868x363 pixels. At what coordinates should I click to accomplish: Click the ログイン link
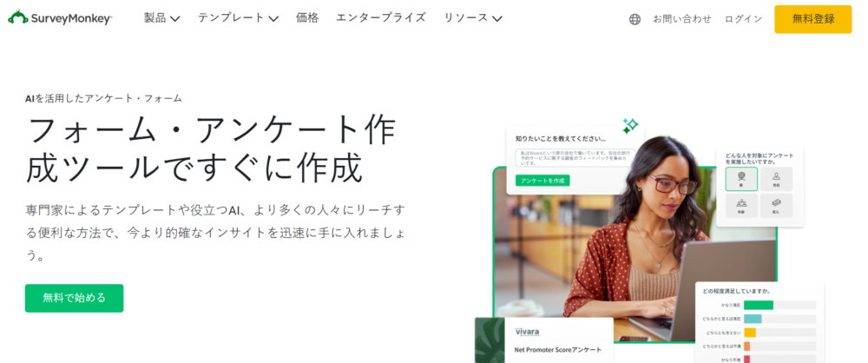744,19
